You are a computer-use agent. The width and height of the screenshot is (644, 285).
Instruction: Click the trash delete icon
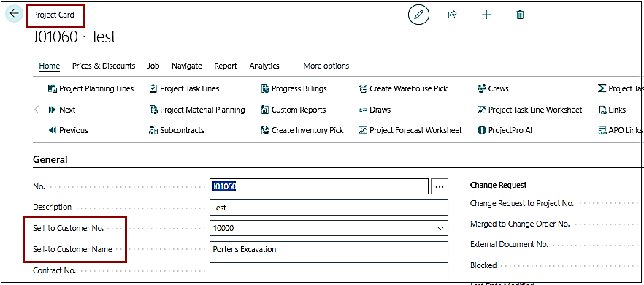point(520,15)
